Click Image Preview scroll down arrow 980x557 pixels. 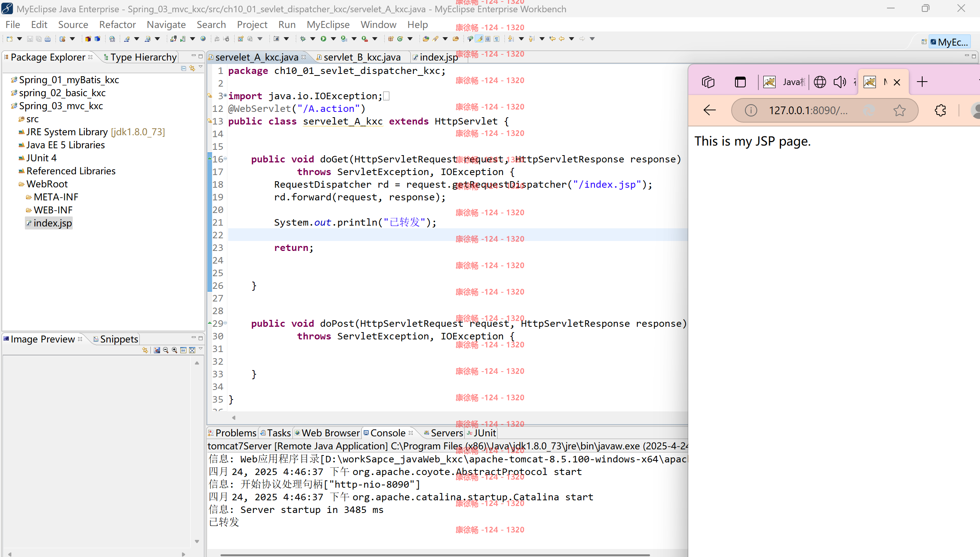(197, 541)
